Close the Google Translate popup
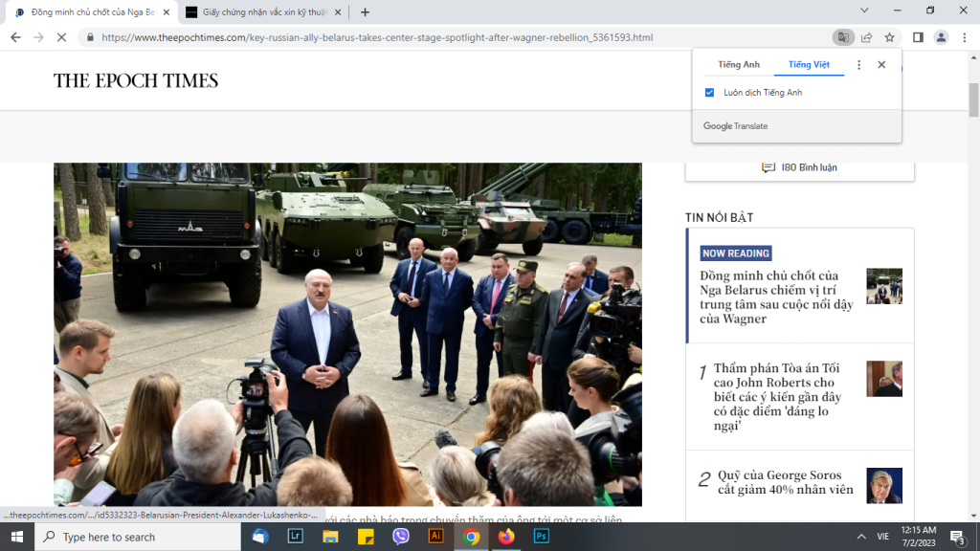Viewport: 980px width, 551px height. point(881,65)
